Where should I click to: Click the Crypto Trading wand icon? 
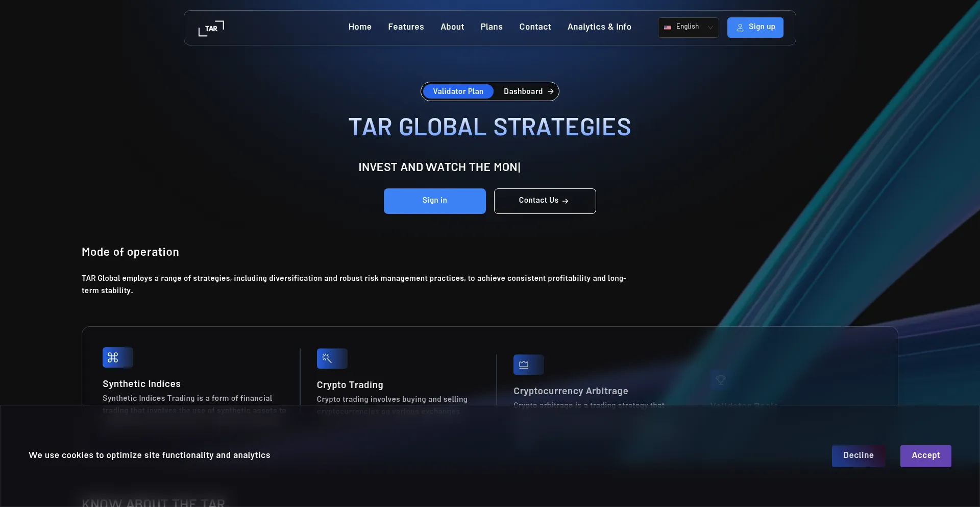click(x=327, y=358)
